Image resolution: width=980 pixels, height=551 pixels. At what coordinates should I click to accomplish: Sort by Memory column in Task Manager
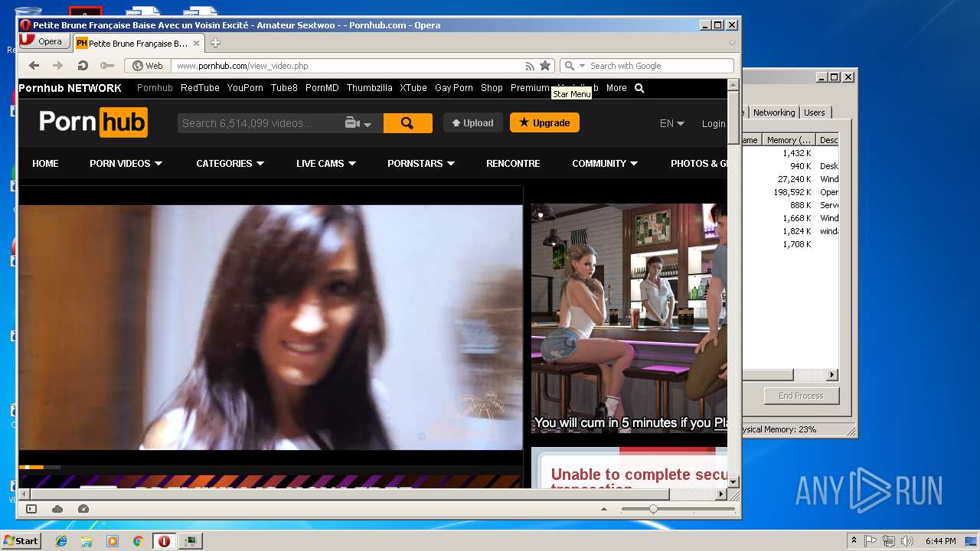click(x=788, y=140)
